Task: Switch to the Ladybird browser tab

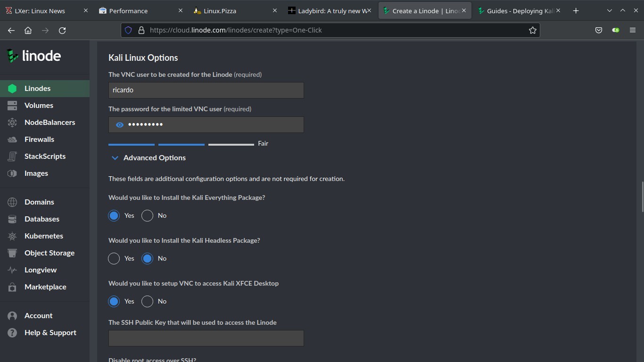Action: 330,11
